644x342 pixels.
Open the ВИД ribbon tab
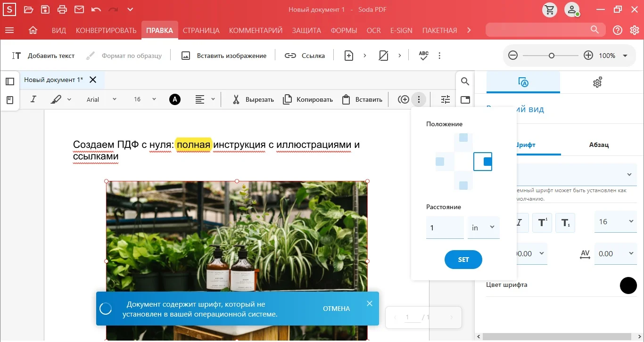point(59,30)
